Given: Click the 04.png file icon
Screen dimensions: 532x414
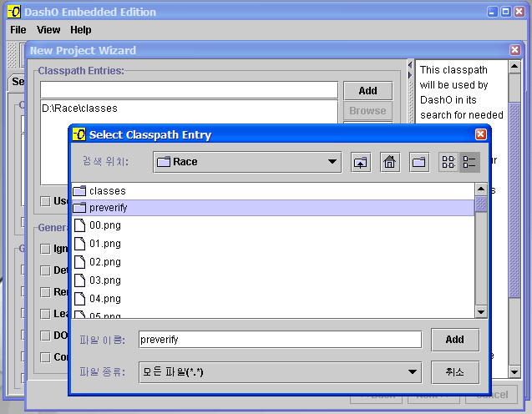Looking at the screenshot, I should (x=79, y=298).
